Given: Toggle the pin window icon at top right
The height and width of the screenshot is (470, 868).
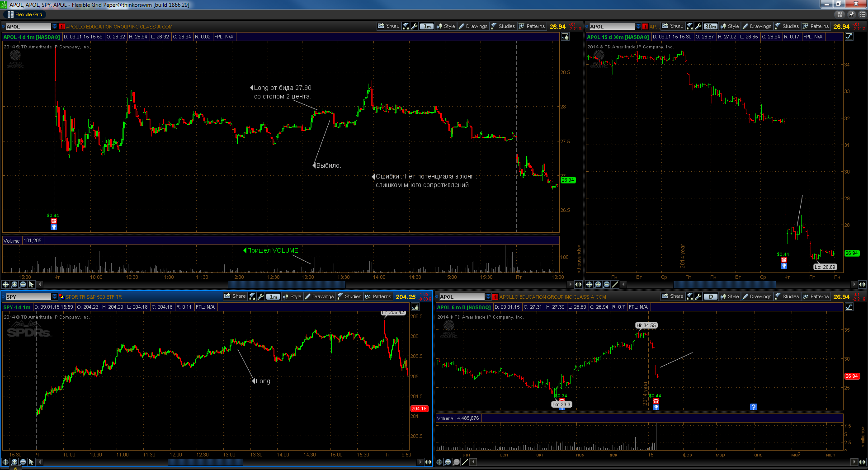Looking at the screenshot, I should pos(852,14).
